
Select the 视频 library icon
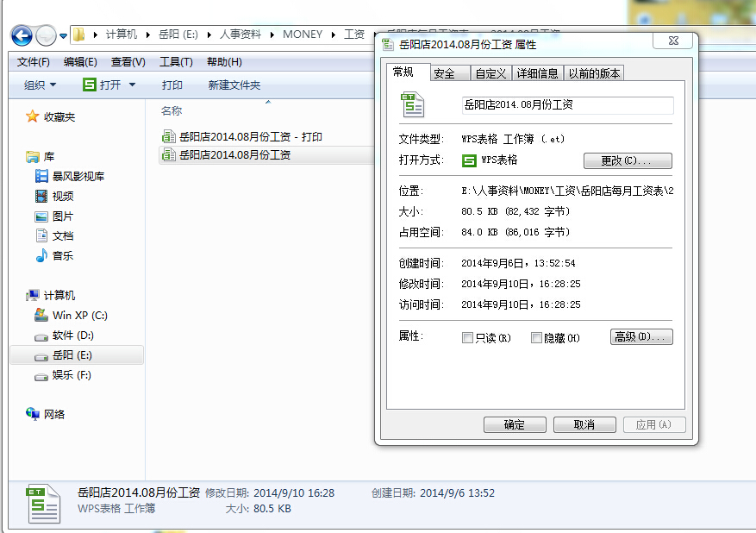point(41,197)
